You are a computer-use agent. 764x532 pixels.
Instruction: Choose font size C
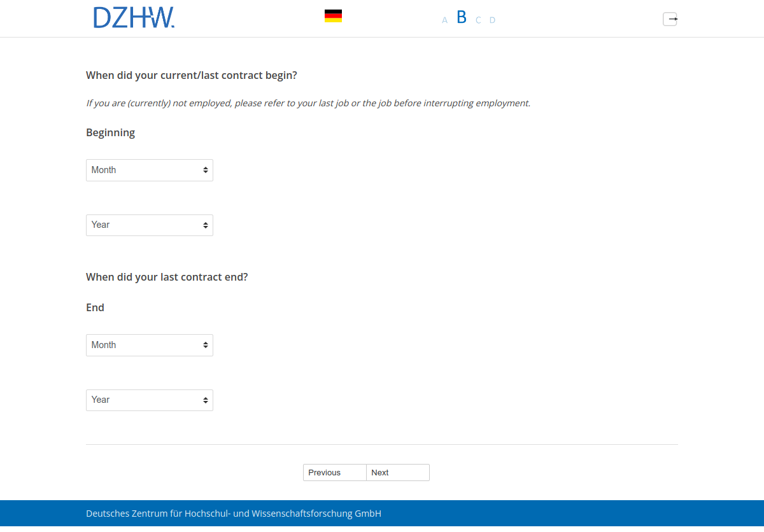(x=478, y=20)
